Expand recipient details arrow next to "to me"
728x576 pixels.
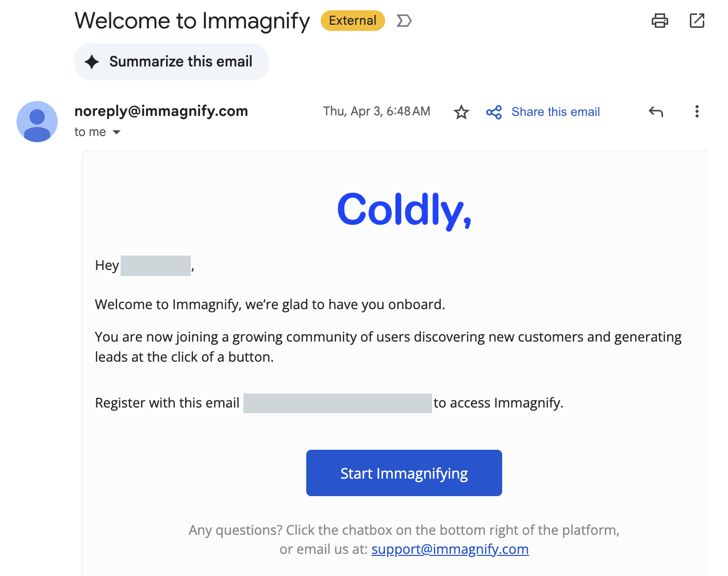(x=117, y=132)
